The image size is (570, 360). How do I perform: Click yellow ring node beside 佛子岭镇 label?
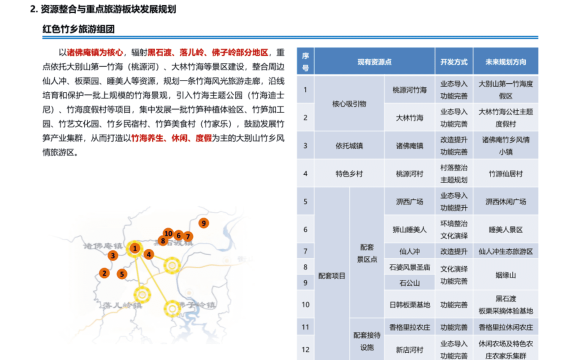point(172,309)
